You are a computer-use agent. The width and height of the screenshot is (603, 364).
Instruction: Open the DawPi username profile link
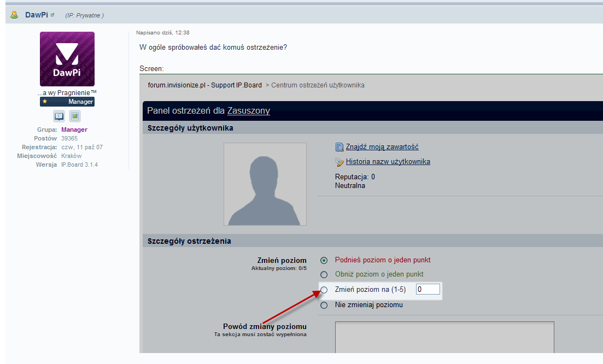pos(37,15)
